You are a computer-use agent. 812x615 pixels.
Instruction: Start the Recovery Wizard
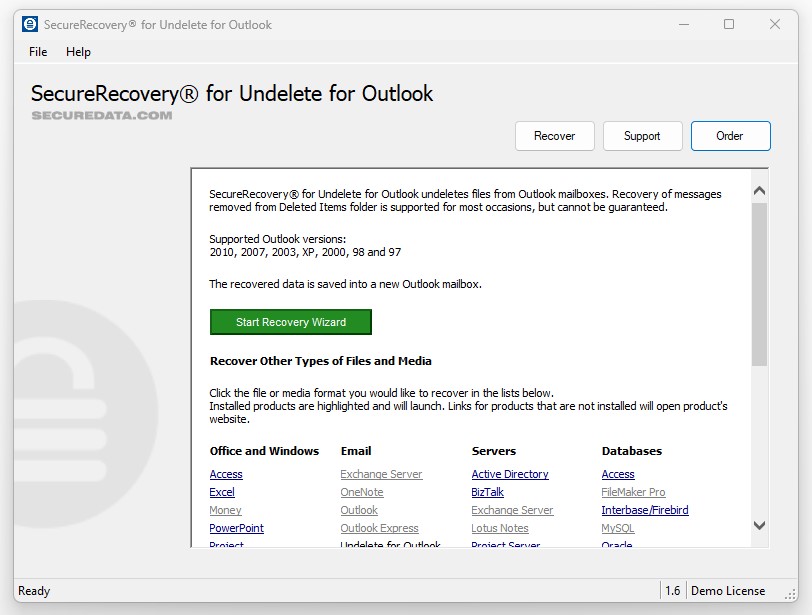(x=291, y=322)
